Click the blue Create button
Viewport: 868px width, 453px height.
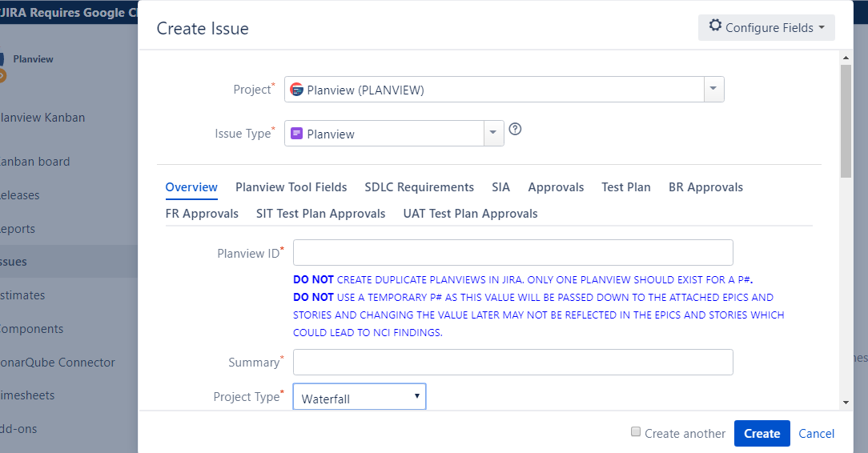tap(762, 433)
